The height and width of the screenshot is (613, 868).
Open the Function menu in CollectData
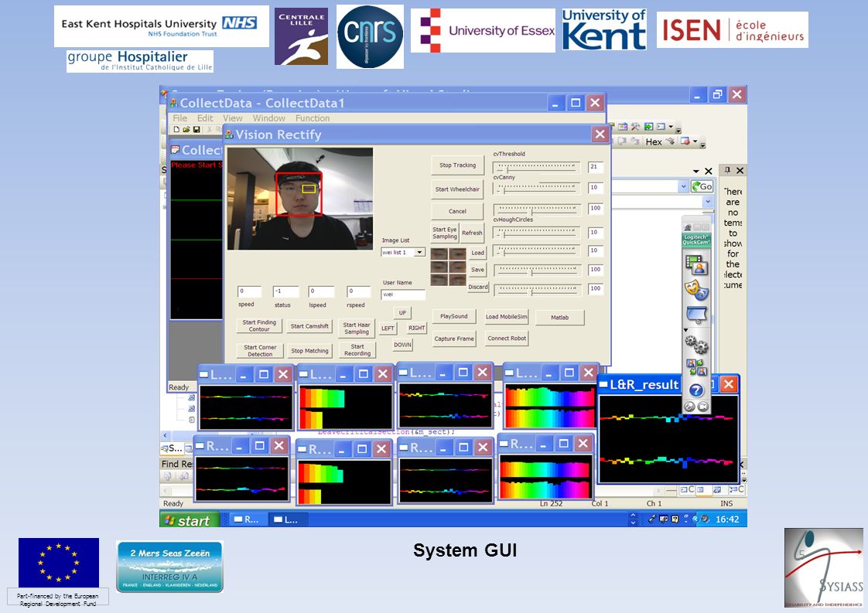click(313, 118)
